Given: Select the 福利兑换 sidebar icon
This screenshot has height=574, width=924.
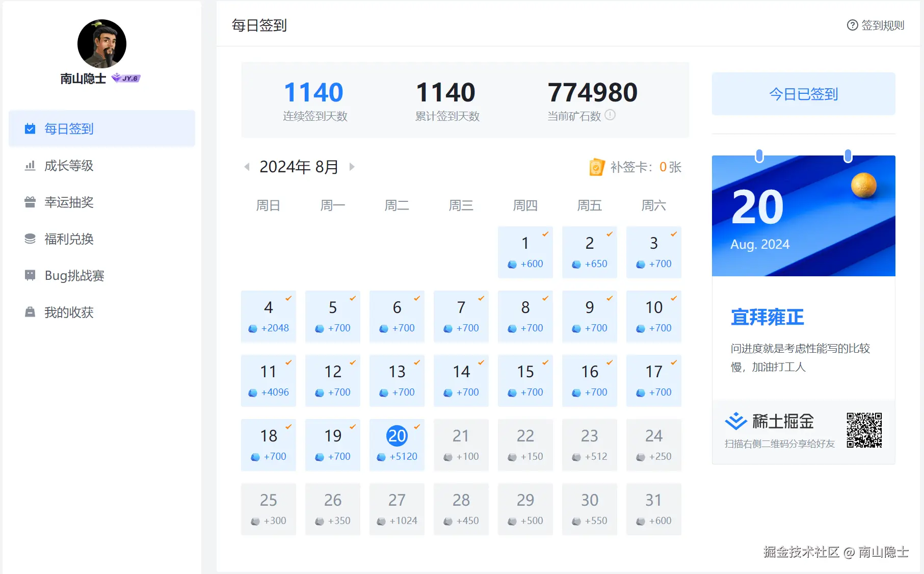Looking at the screenshot, I should click(x=30, y=239).
